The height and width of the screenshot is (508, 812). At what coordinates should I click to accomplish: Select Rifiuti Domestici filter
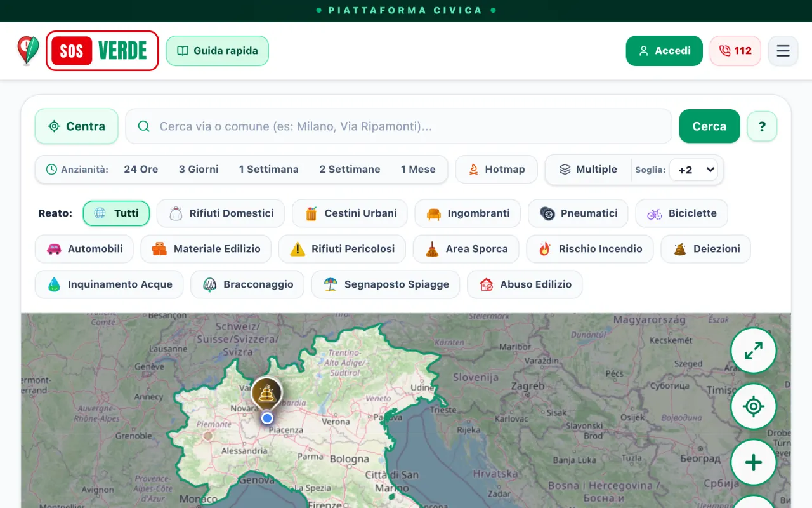pyautogui.click(x=221, y=213)
